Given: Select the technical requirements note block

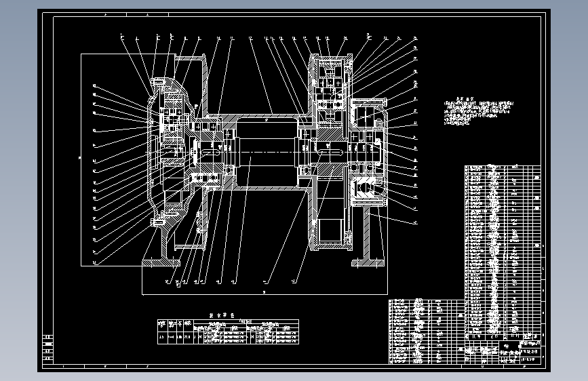Looking at the screenshot, I should 479,111.
